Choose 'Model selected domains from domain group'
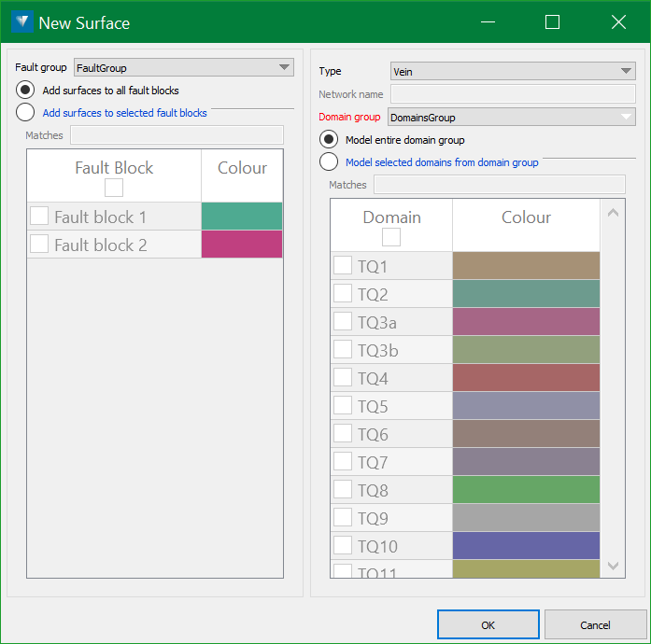The height and width of the screenshot is (644, 651). pos(329,162)
